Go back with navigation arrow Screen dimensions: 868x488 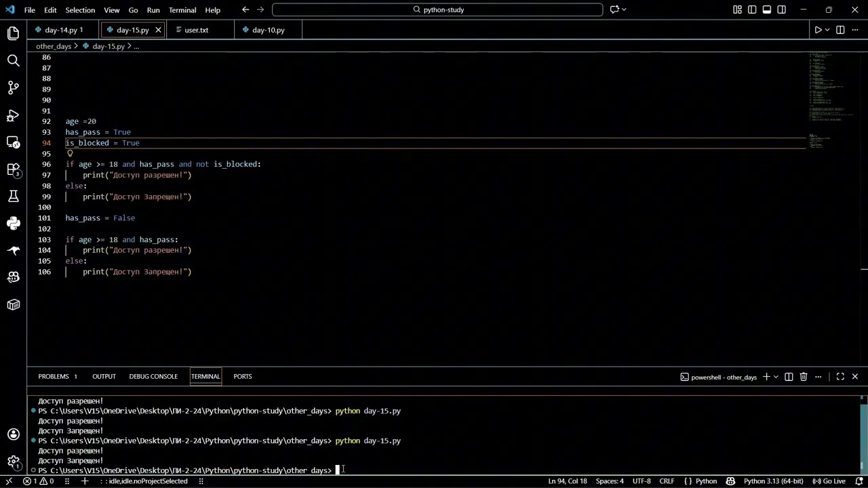point(245,9)
